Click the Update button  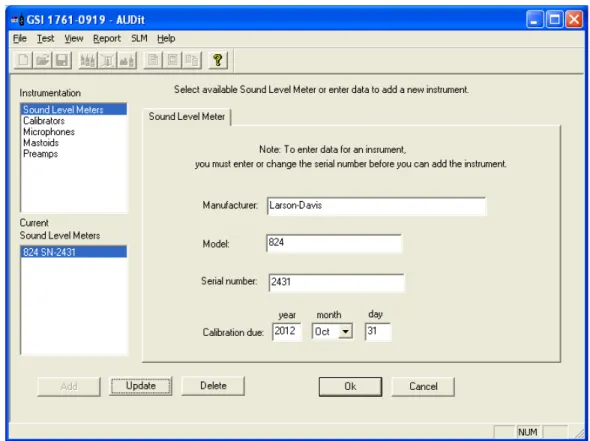(141, 386)
